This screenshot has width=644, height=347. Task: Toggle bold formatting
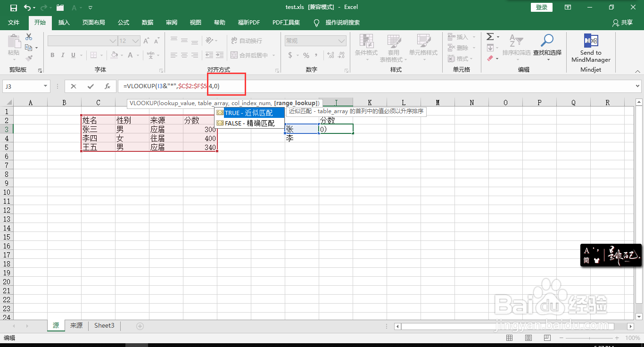52,55
